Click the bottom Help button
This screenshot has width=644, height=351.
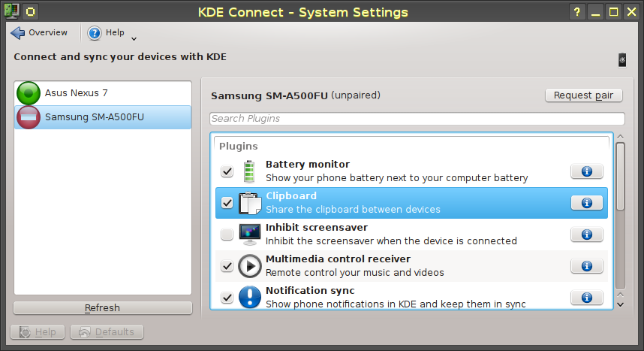pyautogui.click(x=38, y=332)
